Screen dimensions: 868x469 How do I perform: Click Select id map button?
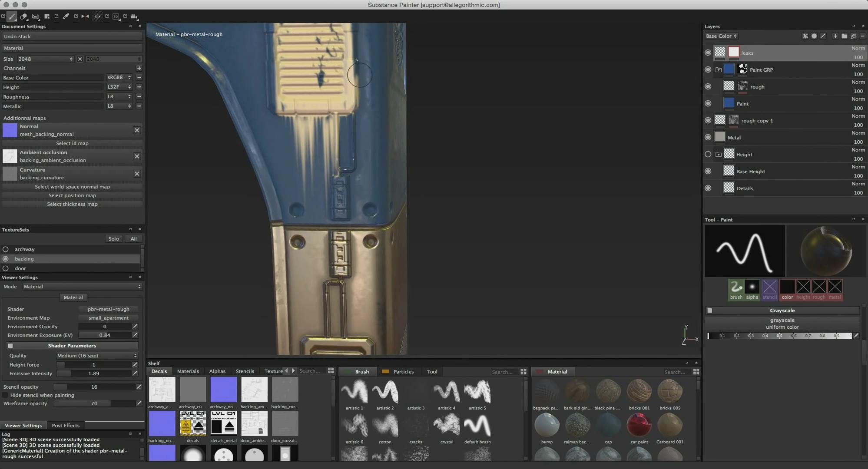(x=72, y=143)
